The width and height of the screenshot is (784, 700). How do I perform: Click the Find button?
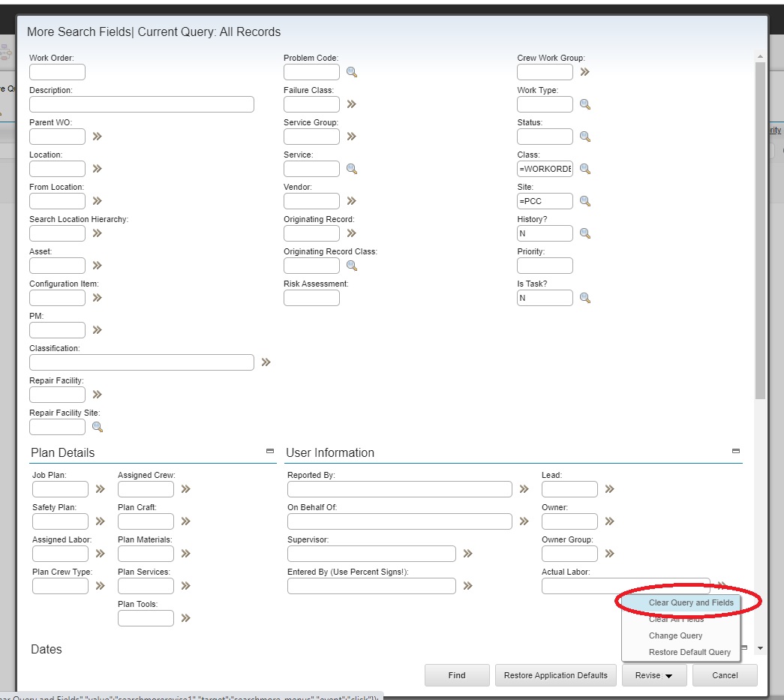coord(456,675)
